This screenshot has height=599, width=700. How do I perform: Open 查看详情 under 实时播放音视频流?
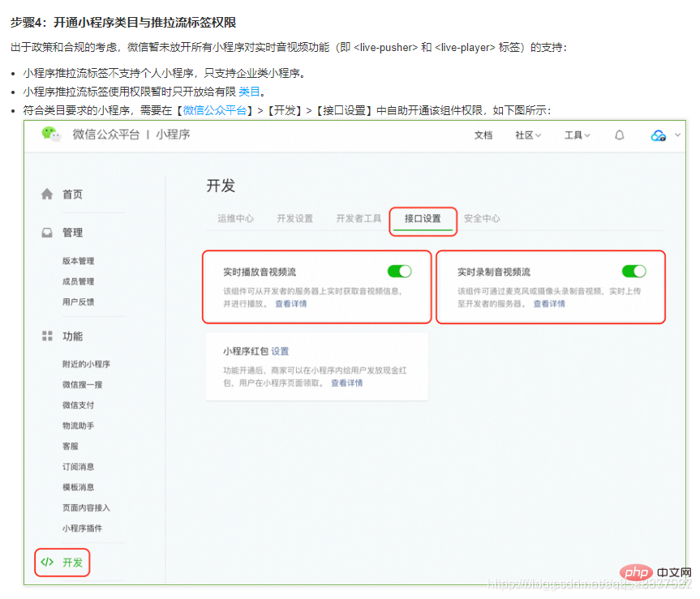coord(290,304)
